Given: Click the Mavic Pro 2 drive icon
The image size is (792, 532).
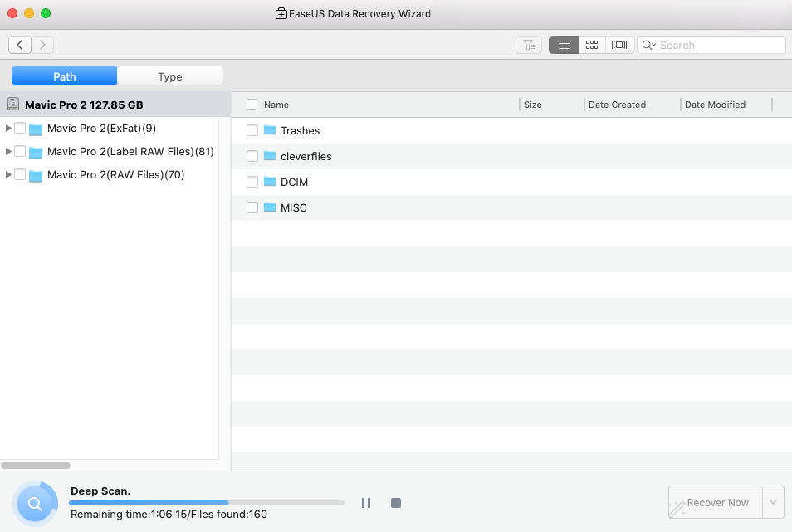Looking at the screenshot, I should (x=13, y=105).
